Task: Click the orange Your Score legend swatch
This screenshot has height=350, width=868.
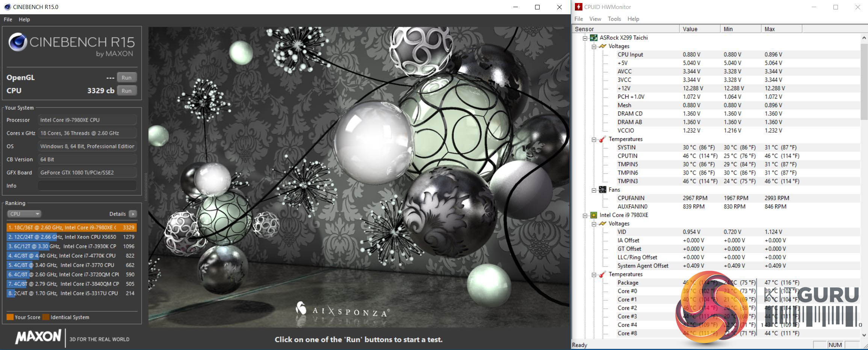Action: click(10, 317)
